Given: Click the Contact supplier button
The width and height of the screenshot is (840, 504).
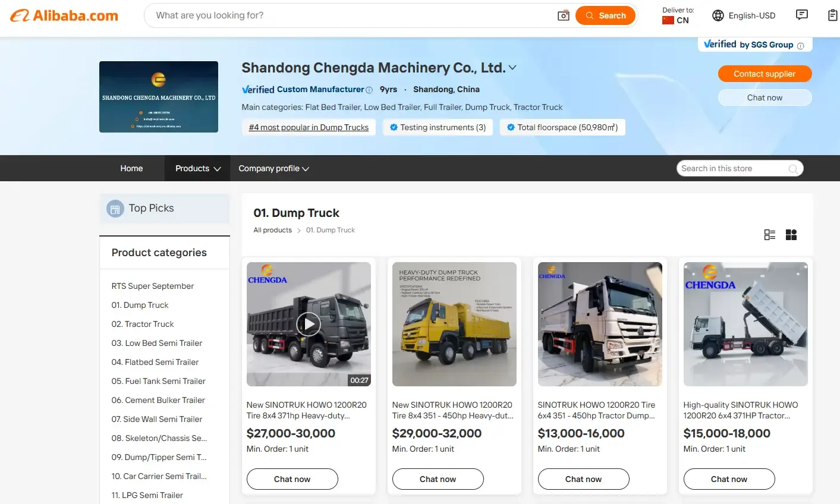Looking at the screenshot, I should point(765,74).
